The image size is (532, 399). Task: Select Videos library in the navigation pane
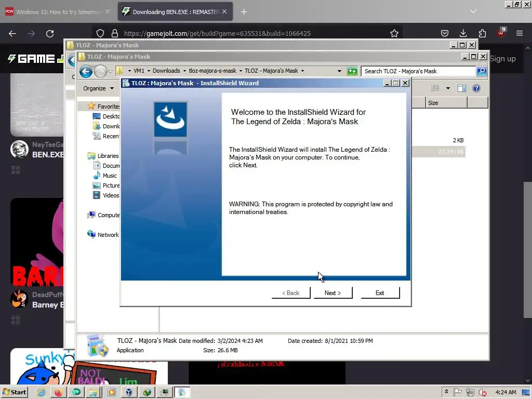106,195
